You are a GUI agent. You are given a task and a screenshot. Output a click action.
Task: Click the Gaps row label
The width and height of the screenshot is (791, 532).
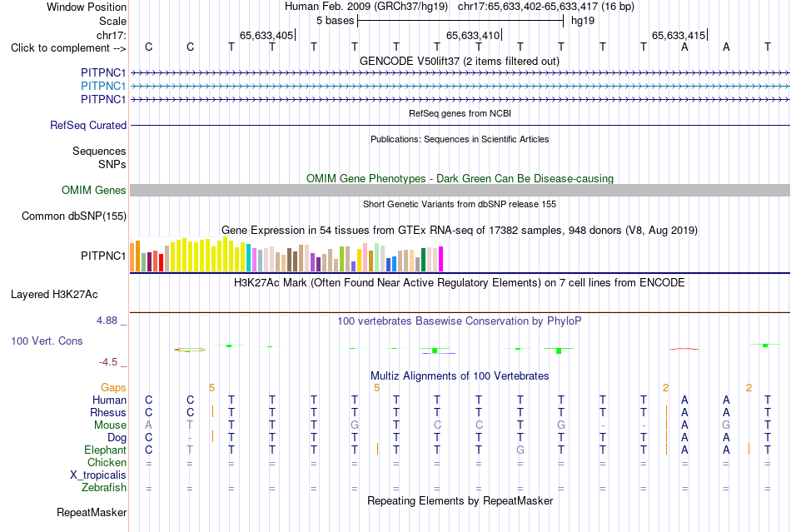click(113, 387)
